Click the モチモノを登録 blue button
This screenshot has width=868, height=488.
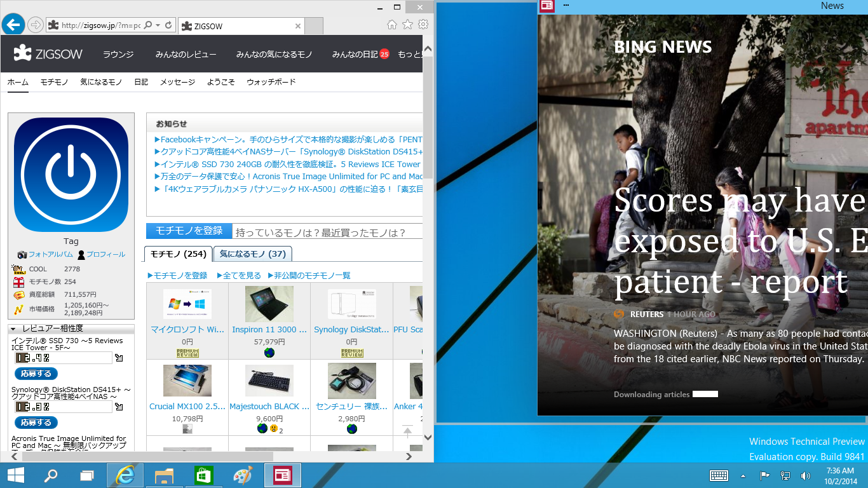(x=189, y=231)
